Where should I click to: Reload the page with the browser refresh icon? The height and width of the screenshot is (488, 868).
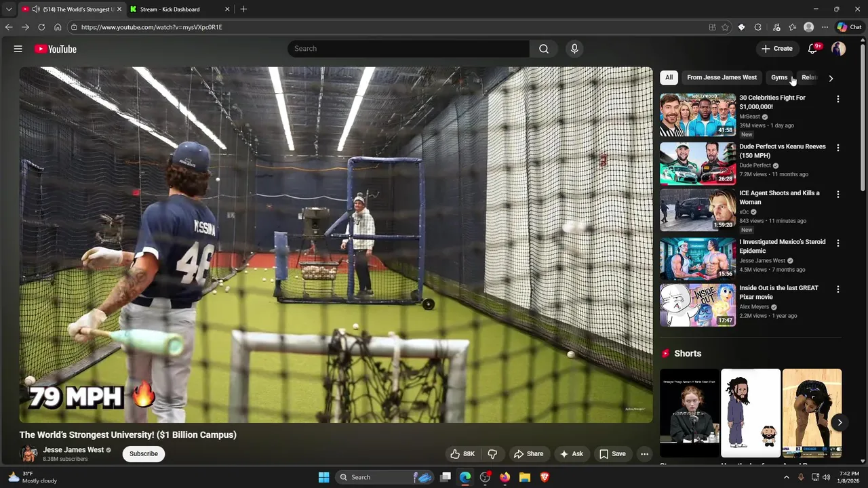point(41,27)
